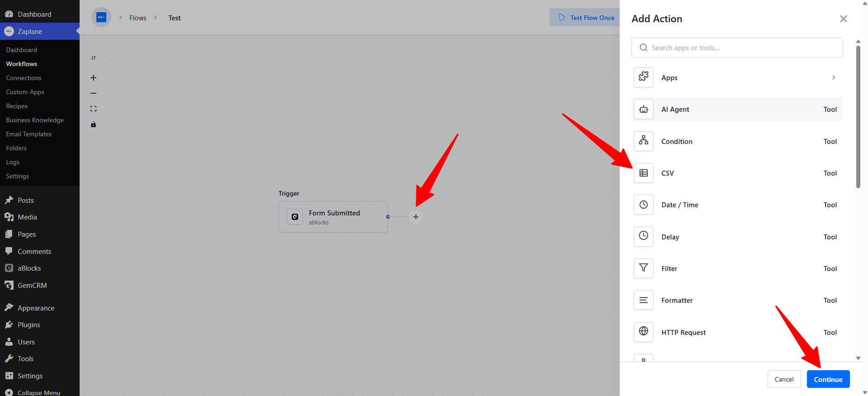Pick the Formatter lines icon
This screenshot has height=396, width=868.
click(x=643, y=300)
